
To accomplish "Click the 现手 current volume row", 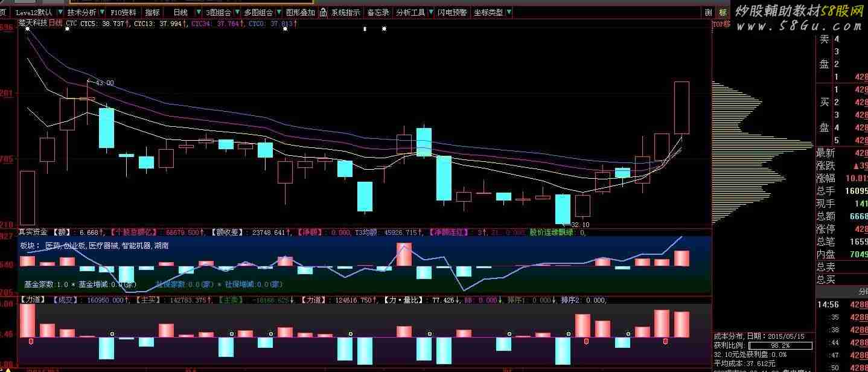I will [x=842, y=204].
